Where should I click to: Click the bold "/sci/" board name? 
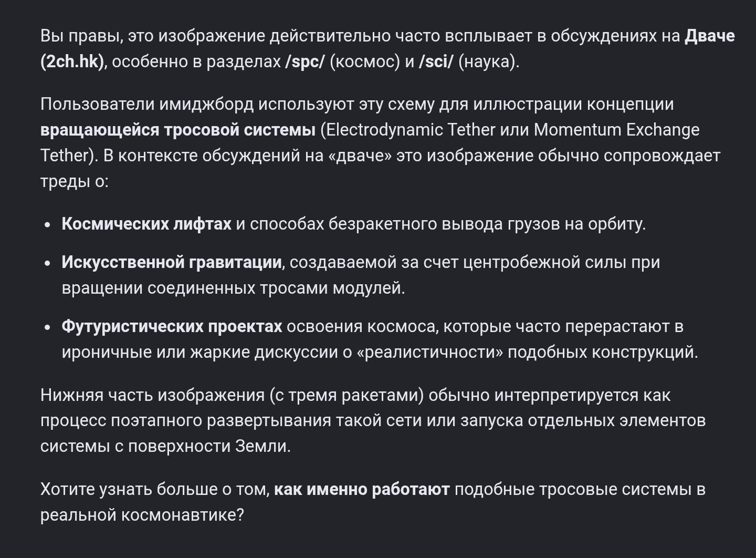tap(436, 62)
